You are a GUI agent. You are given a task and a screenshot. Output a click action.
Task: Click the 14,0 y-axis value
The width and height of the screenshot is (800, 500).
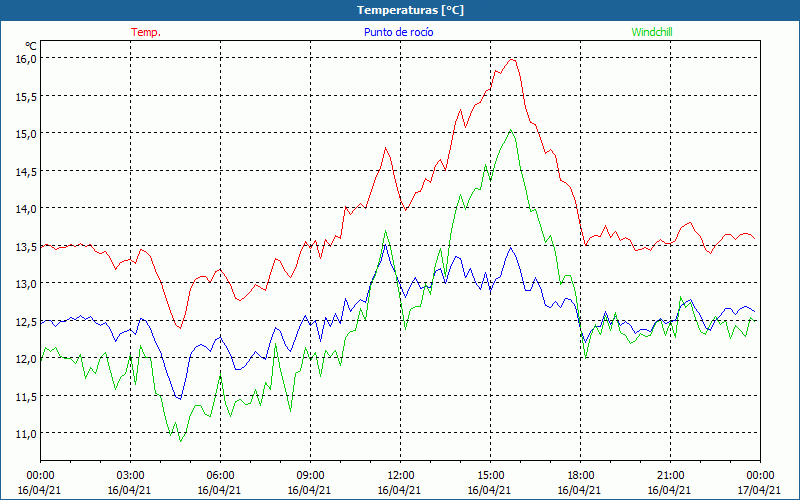point(26,209)
